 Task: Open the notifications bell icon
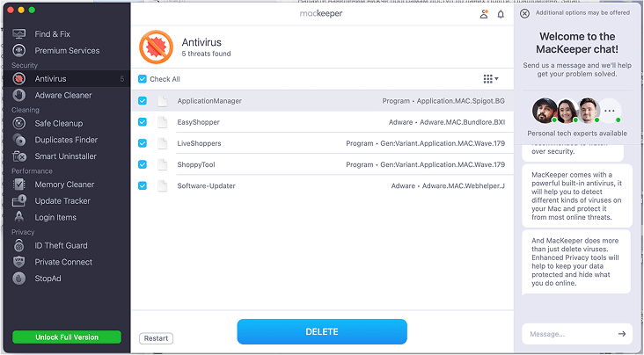tap(501, 14)
